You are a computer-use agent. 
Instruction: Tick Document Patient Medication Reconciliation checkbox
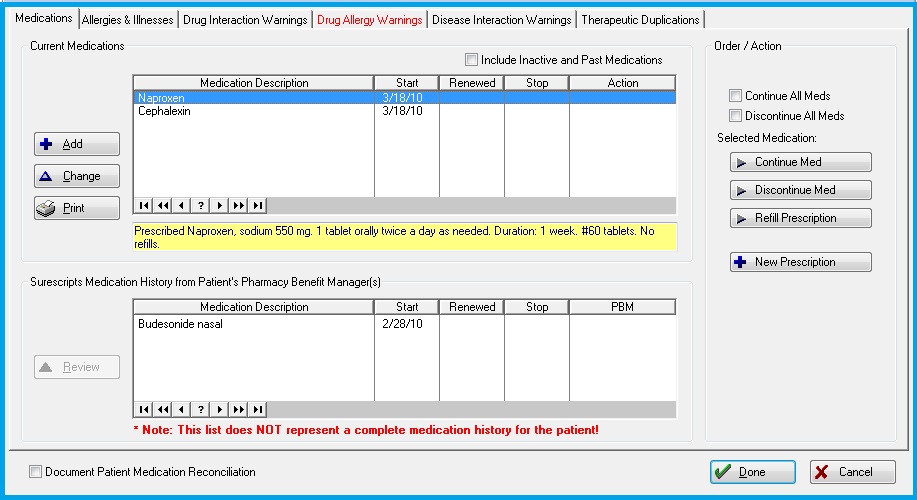pos(36,471)
